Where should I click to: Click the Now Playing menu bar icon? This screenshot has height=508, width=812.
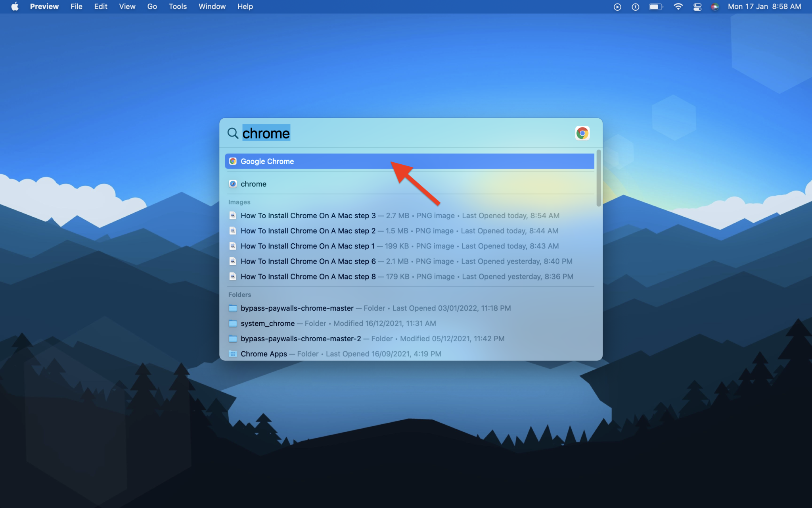(617, 7)
